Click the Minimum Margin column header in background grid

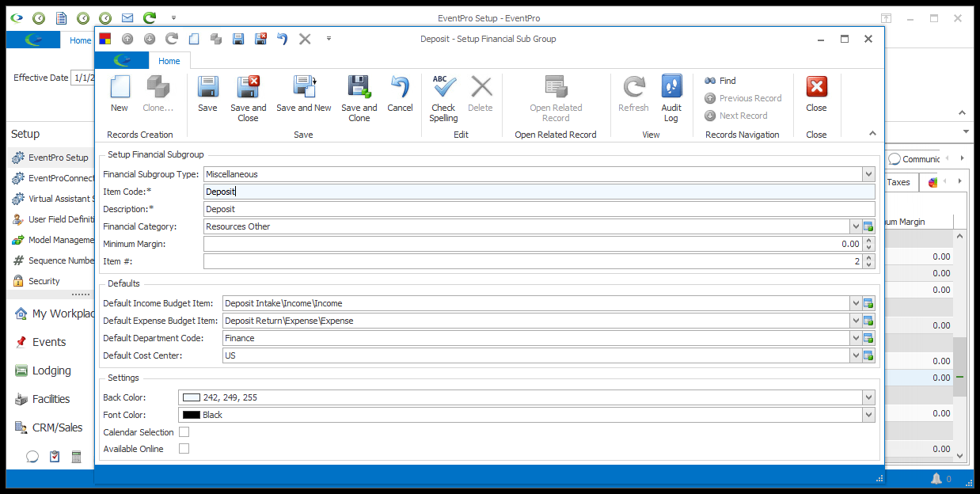pos(918,222)
